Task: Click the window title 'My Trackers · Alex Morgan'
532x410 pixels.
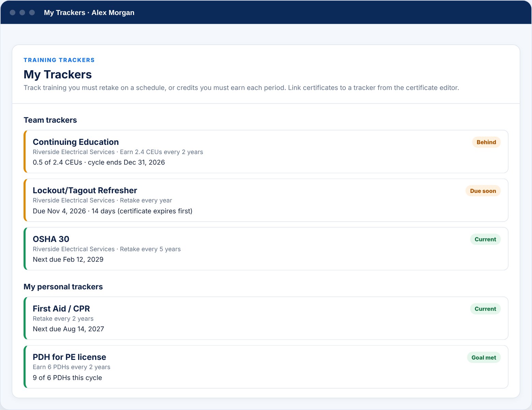Action: [89, 13]
